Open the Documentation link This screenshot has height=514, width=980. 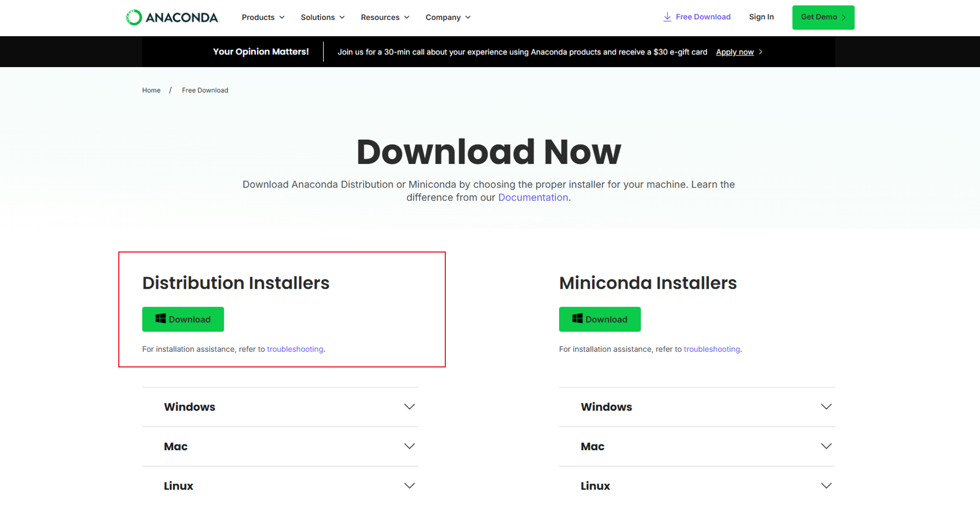tap(532, 197)
